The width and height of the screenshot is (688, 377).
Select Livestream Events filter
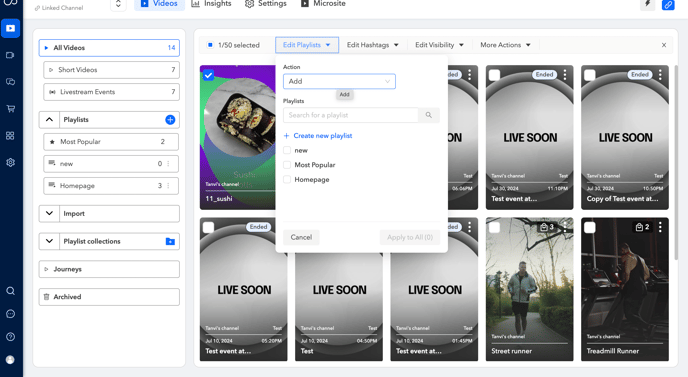click(x=111, y=92)
